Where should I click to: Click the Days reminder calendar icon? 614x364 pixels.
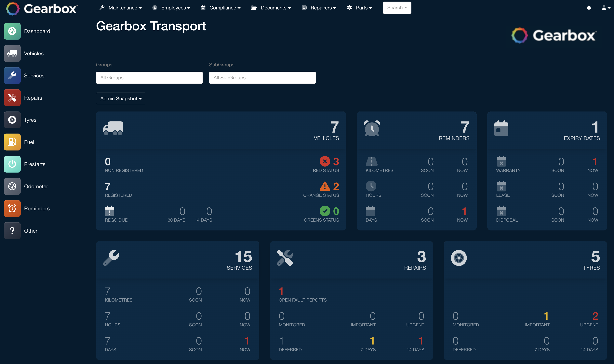click(x=370, y=211)
